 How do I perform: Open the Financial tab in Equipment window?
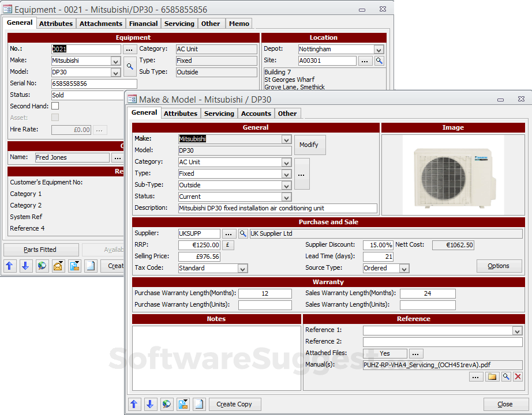coord(143,24)
